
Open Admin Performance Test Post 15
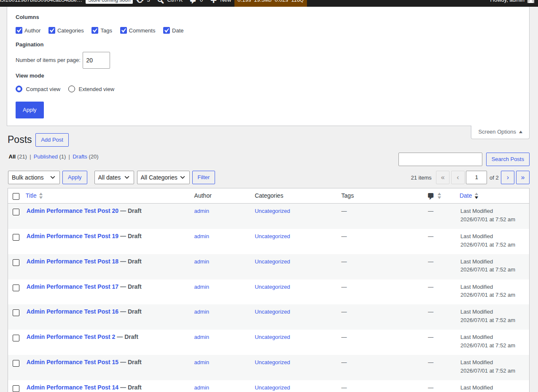pos(73,362)
